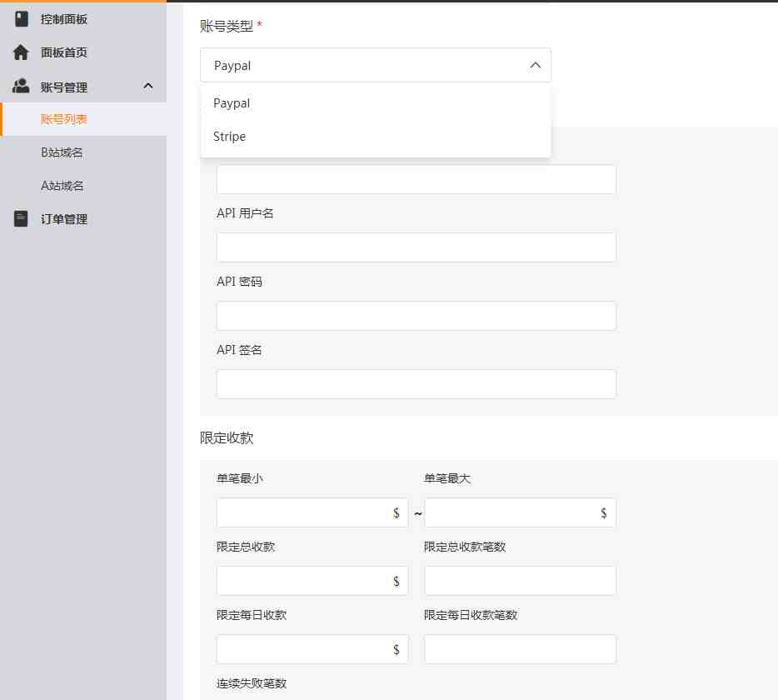Click the API 签名 label
Screen dimensions: 778x700
[239, 350]
